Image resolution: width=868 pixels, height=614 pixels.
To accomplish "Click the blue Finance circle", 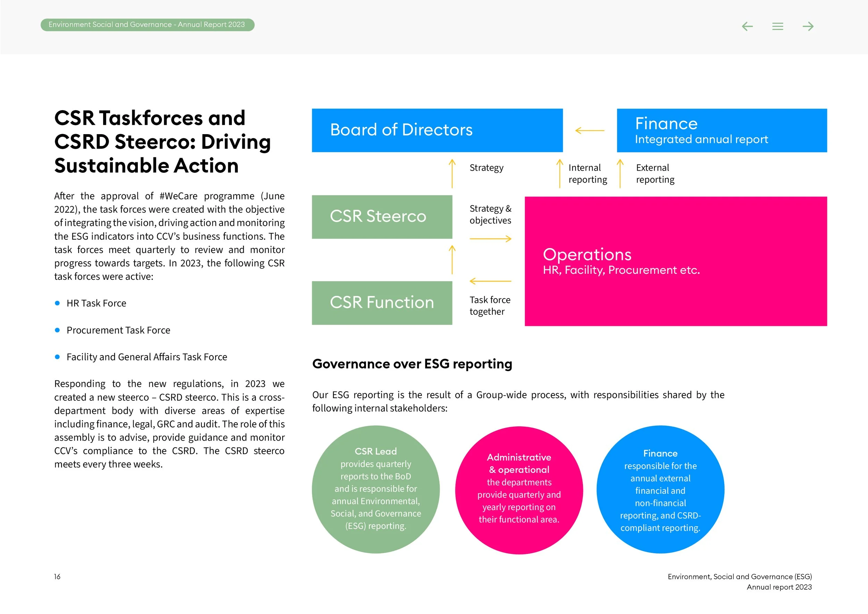I will click(x=660, y=489).
